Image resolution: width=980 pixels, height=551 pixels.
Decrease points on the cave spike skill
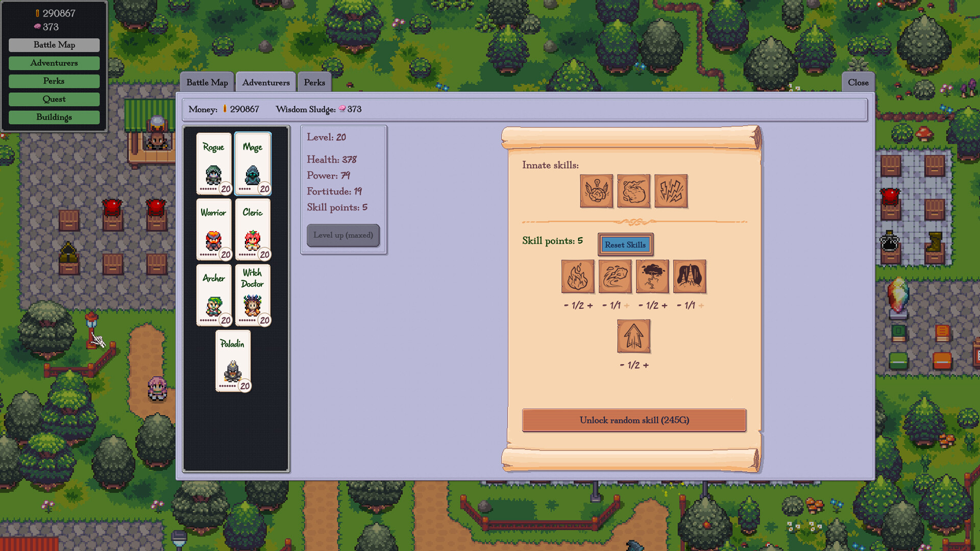[679, 306]
